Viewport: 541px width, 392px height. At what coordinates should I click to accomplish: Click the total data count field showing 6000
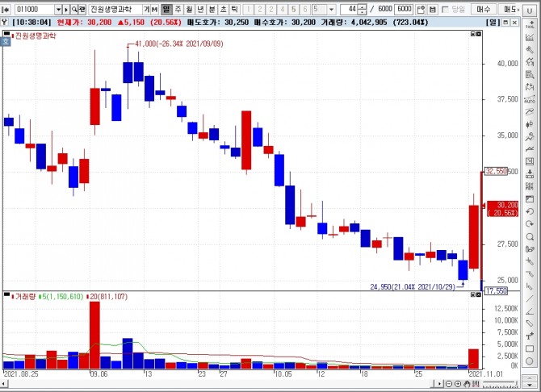click(x=404, y=10)
